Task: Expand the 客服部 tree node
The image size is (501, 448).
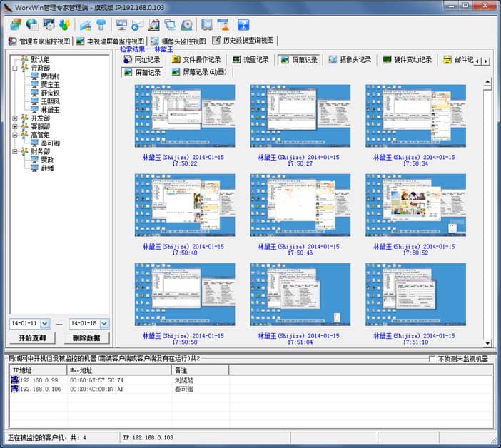Action: [15, 126]
